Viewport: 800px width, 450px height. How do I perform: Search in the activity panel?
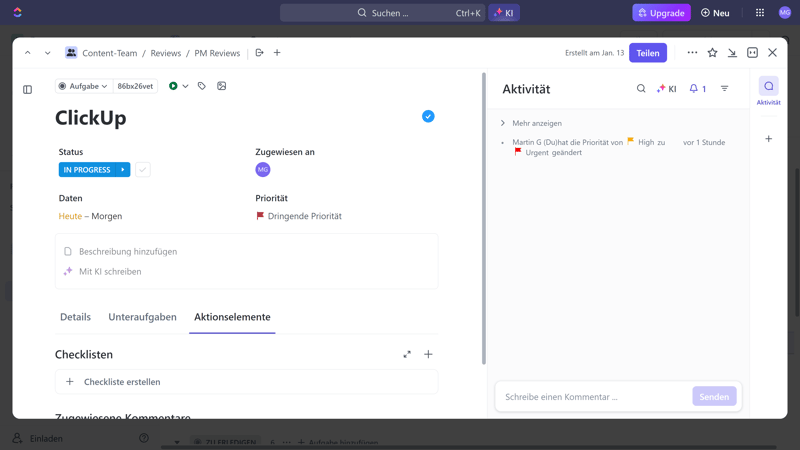click(x=641, y=89)
